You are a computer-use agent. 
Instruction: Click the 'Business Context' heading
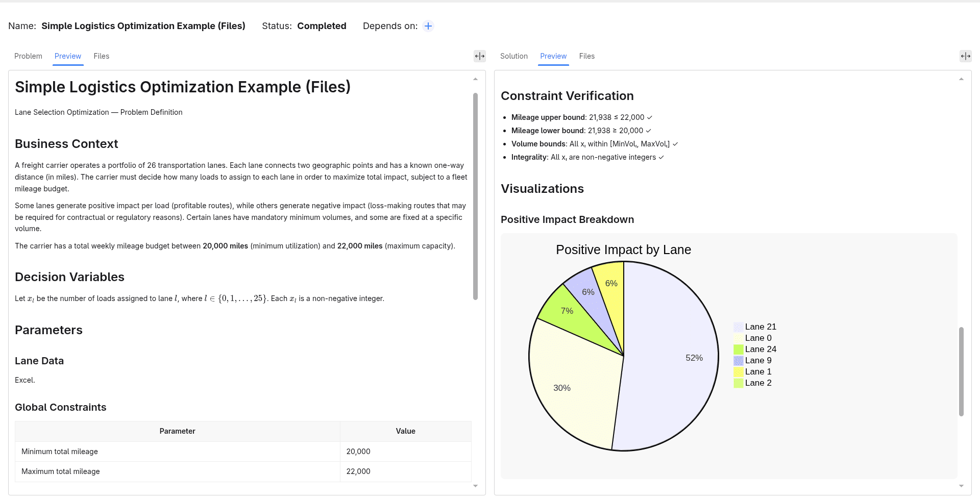pyautogui.click(x=66, y=144)
